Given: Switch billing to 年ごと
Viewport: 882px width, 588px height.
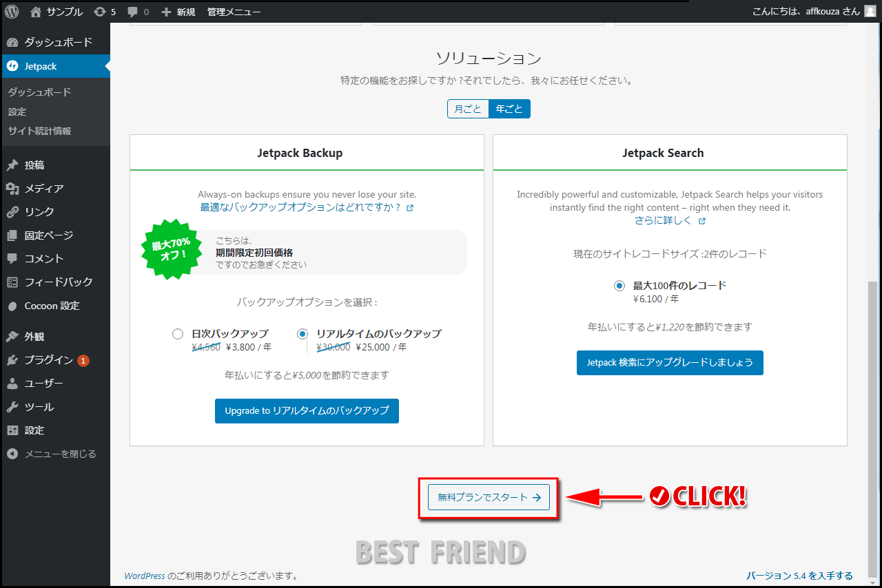Looking at the screenshot, I should coord(509,109).
